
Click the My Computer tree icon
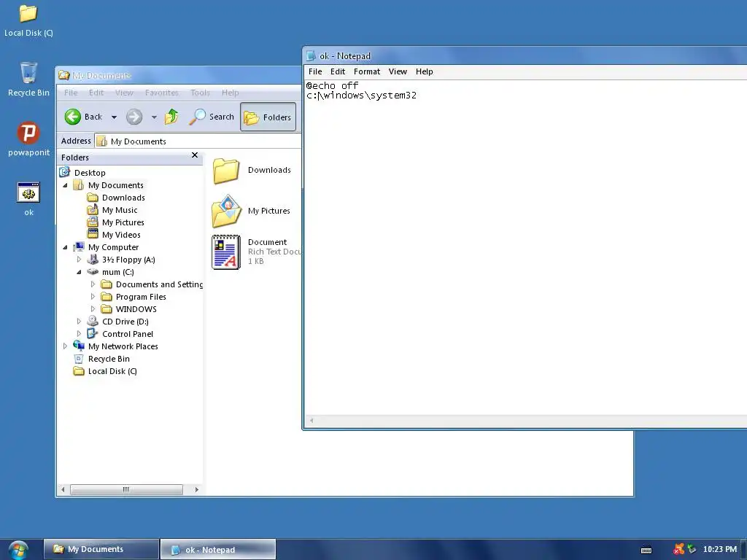pyautogui.click(x=79, y=246)
